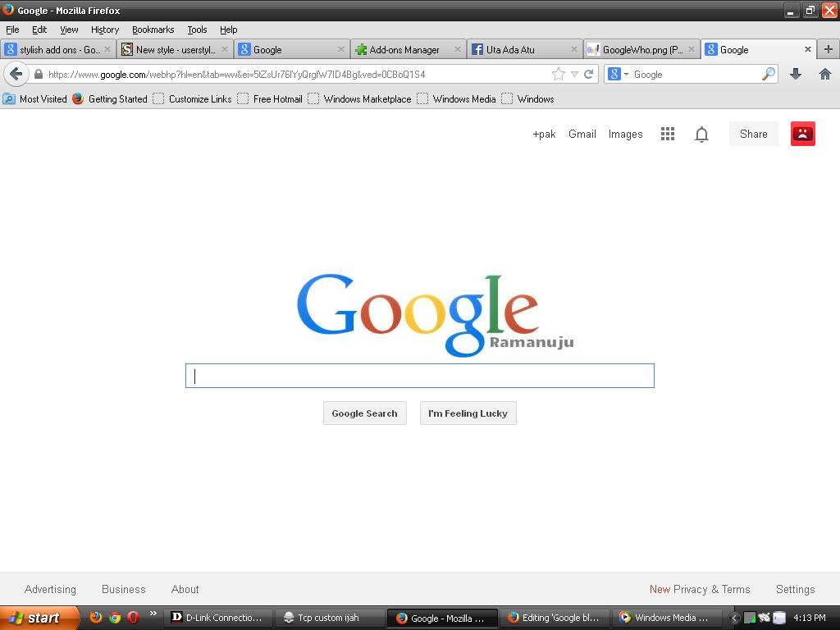Close the Add-ons Manager tab
Viewport: 840px width, 630px height.
458,49
